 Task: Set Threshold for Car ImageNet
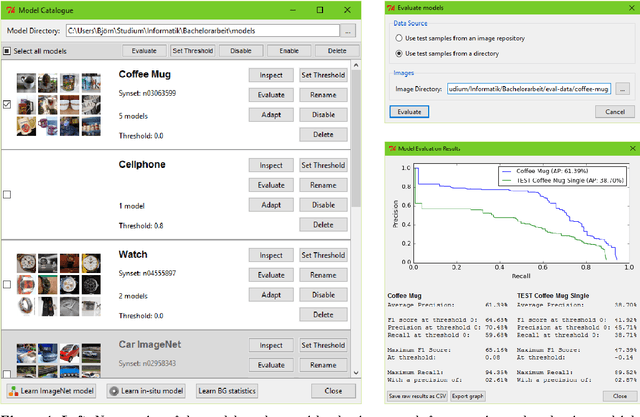pyautogui.click(x=323, y=345)
